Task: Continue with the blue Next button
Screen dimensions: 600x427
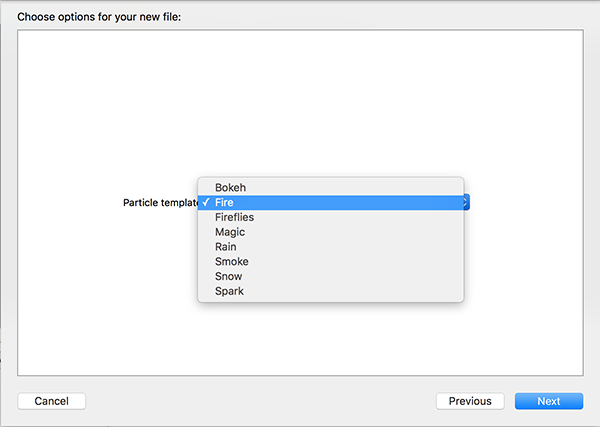Action: pos(549,401)
